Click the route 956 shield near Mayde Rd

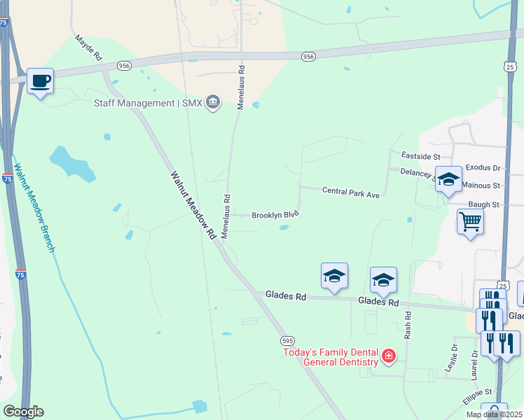[124, 66]
